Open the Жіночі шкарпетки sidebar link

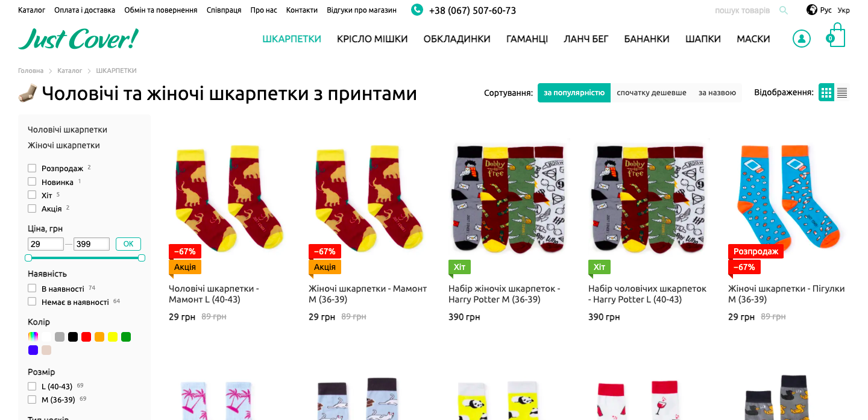point(64,145)
